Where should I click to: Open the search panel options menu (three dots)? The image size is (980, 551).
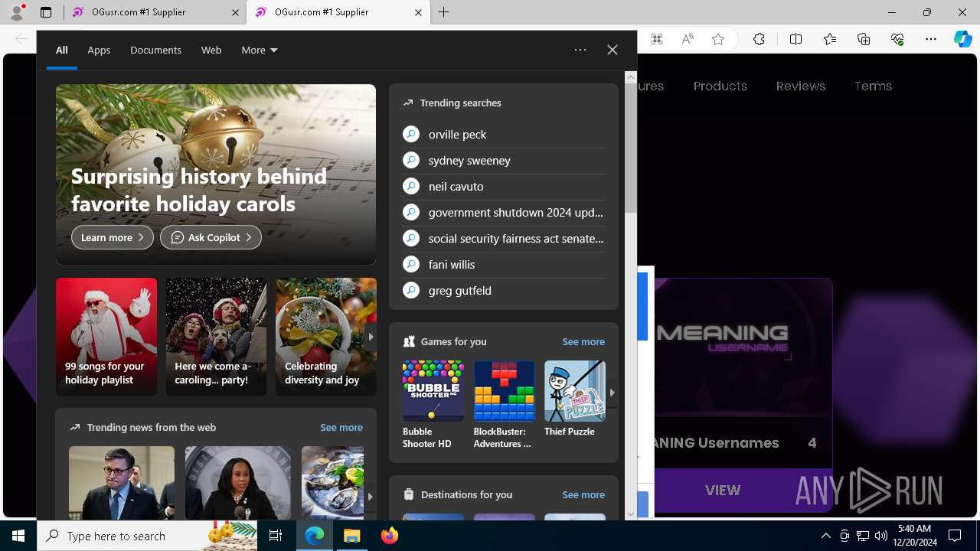[580, 50]
